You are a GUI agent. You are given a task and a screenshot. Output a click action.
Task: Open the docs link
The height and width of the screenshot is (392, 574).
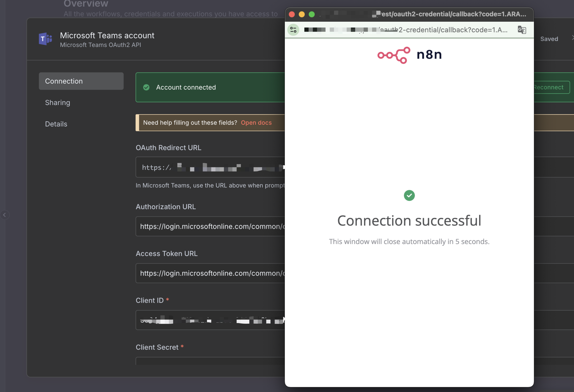(256, 123)
